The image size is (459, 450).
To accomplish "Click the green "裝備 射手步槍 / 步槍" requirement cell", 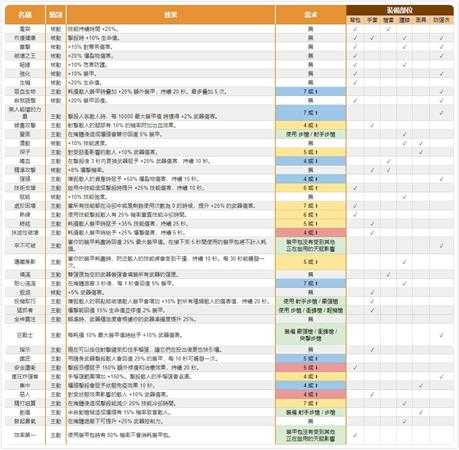I will pos(311,412).
